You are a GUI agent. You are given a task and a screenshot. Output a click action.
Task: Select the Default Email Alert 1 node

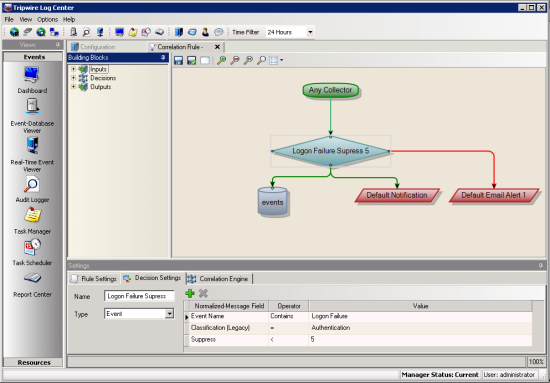[494, 195]
